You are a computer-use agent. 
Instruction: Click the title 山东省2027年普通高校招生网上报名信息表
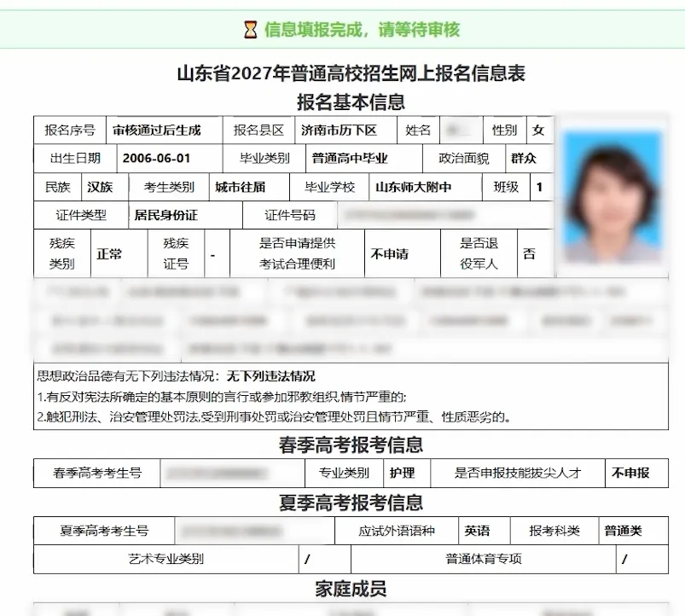coord(351,73)
